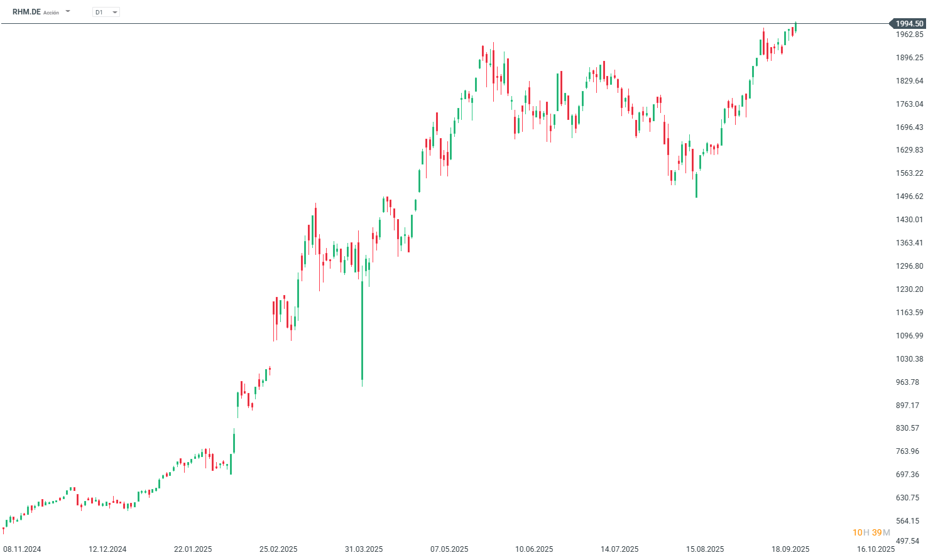Select the 31.03.2025 date label
Screen dimensions: 933x560
tap(364, 549)
